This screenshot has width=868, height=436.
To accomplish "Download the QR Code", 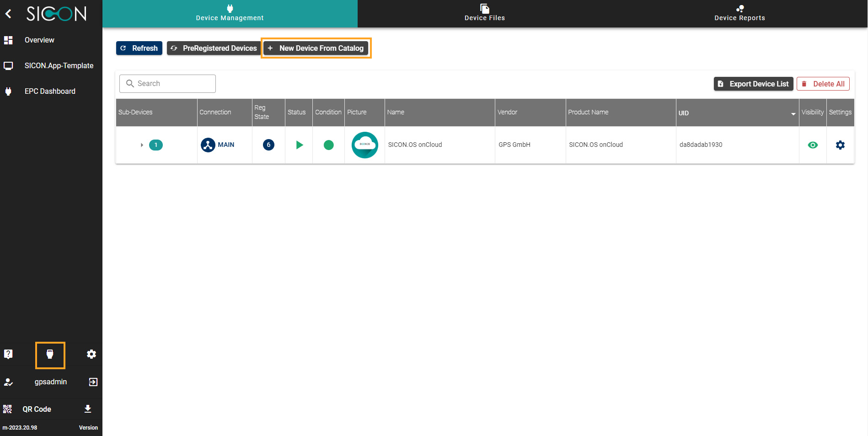I will 88,409.
